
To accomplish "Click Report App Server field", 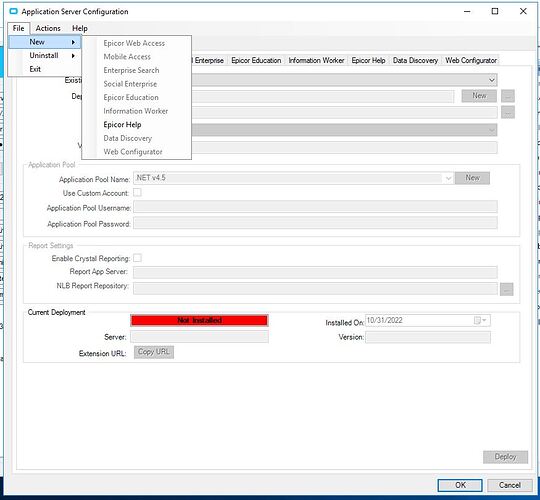I will (x=315, y=272).
